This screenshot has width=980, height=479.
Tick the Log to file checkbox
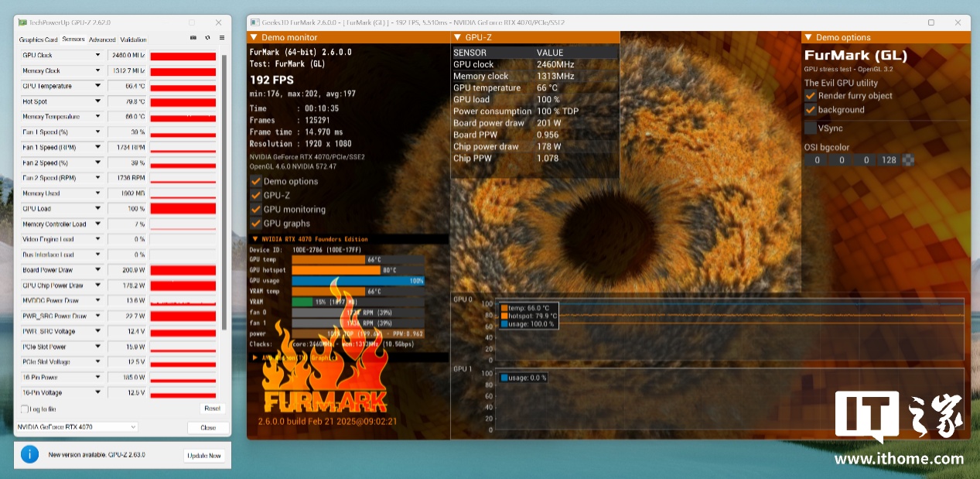pyautogui.click(x=25, y=409)
